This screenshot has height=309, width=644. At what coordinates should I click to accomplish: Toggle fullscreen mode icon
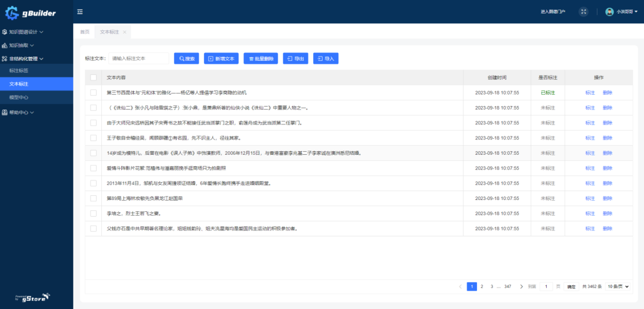(x=583, y=12)
